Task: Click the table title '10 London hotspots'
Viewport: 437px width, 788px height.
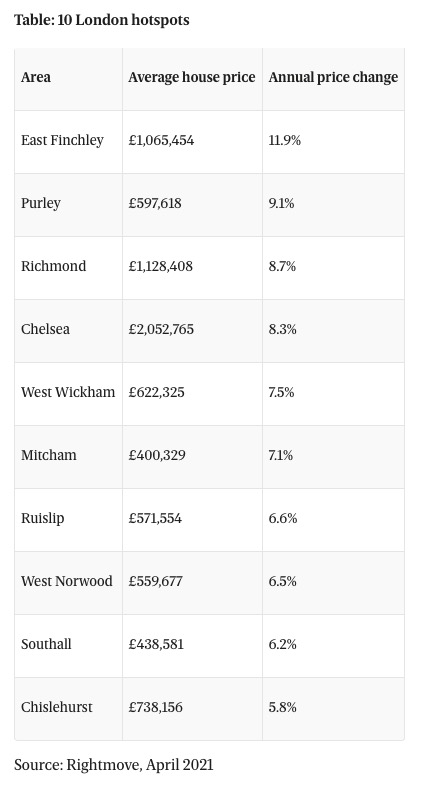Action: 124,20
